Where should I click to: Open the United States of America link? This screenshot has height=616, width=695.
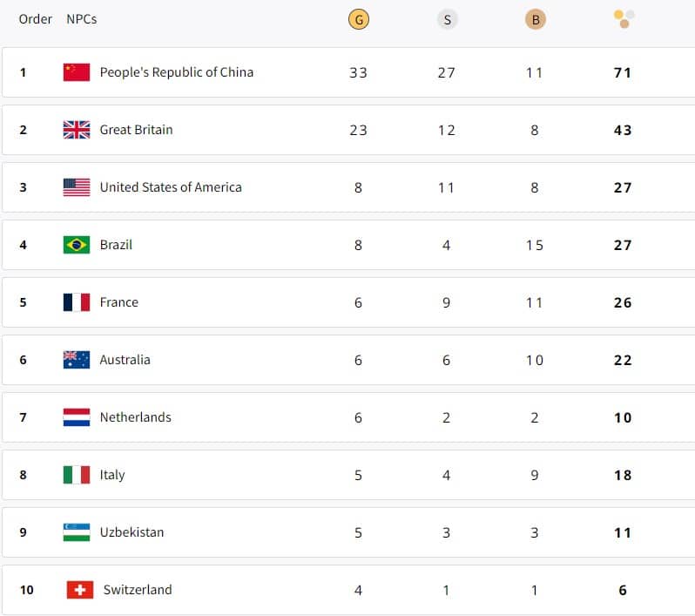click(171, 187)
